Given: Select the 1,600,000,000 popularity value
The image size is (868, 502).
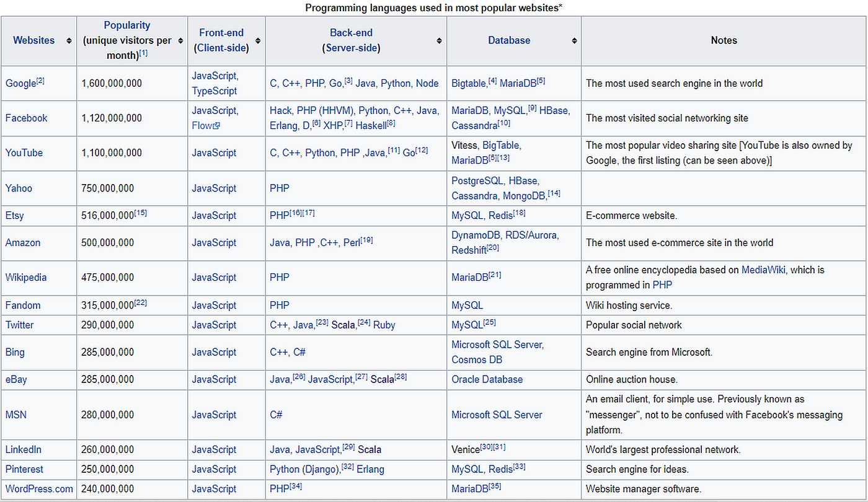Looking at the screenshot, I should 112,84.
